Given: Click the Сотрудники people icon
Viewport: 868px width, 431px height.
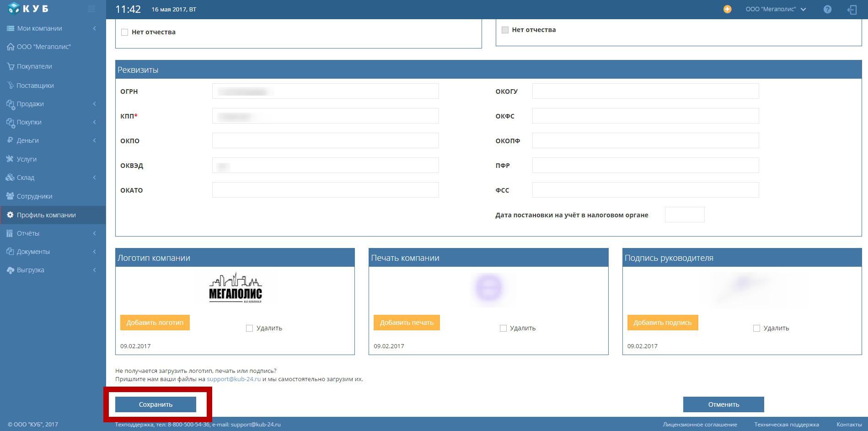Looking at the screenshot, I should click(x=10, y=196).
